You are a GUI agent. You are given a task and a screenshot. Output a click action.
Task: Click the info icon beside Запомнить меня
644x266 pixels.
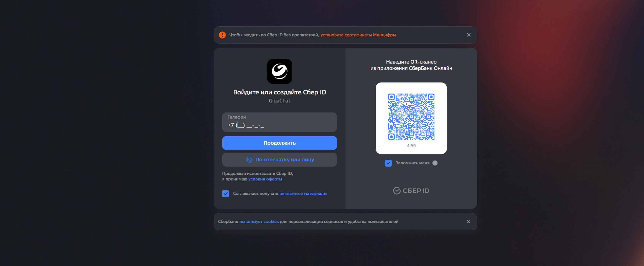pyautogui.click(x=435, y=163)
